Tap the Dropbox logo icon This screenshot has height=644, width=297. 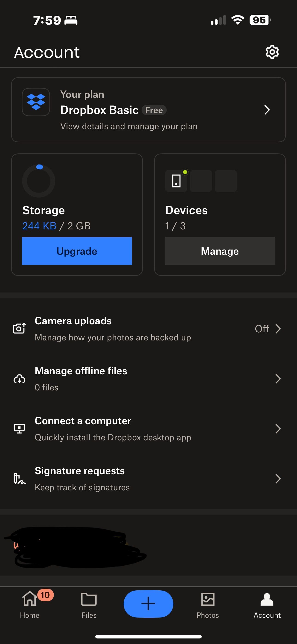(36, 102)
